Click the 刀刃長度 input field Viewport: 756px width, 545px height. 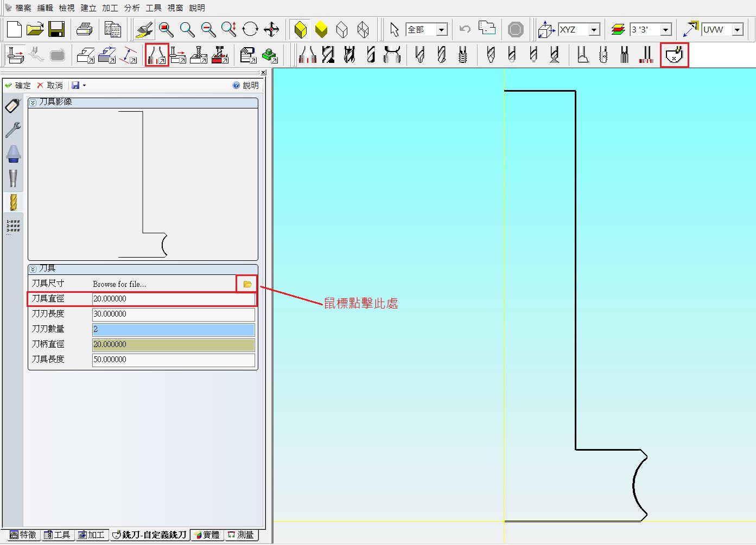click(x=173, y=314)
